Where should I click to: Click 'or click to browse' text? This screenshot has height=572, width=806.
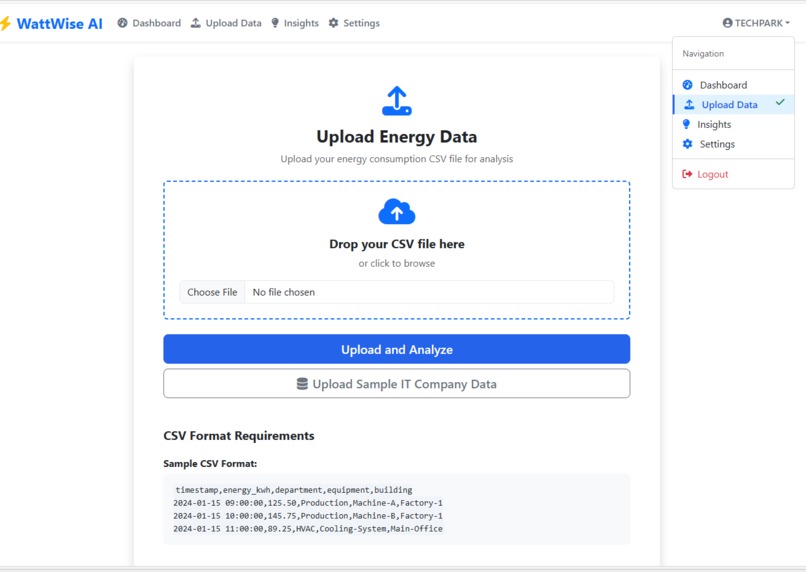coord(397,263)
